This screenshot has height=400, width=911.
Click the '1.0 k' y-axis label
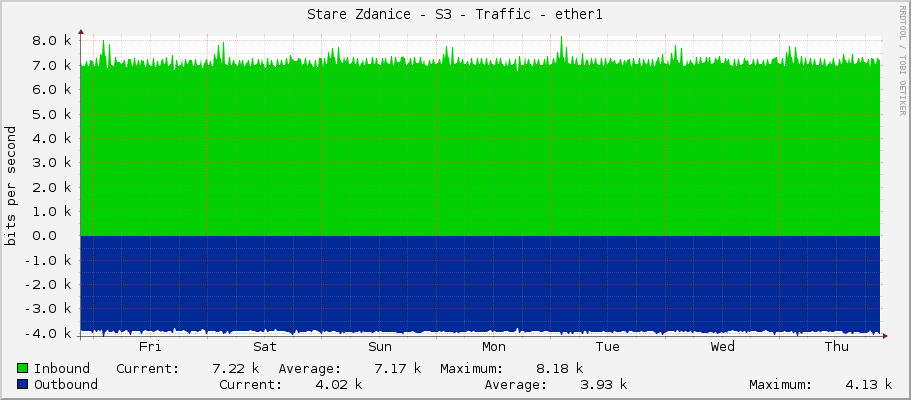pos(52,212)
